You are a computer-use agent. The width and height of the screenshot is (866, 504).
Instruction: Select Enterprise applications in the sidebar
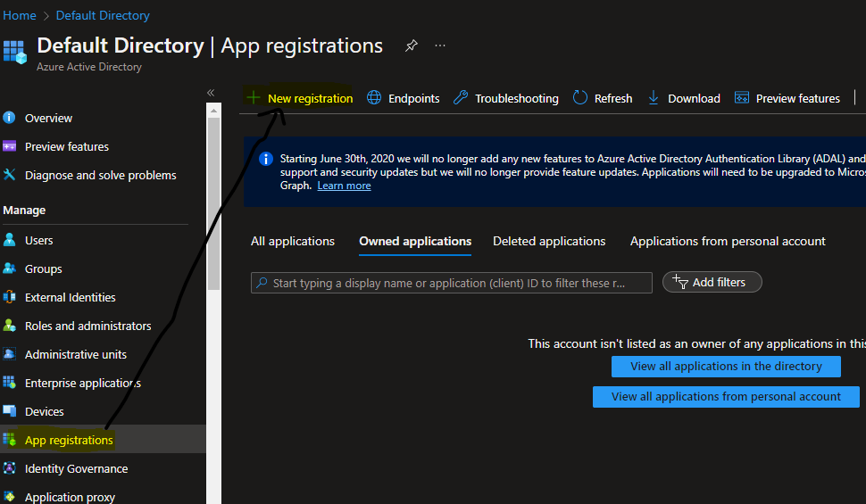[82, 383]
